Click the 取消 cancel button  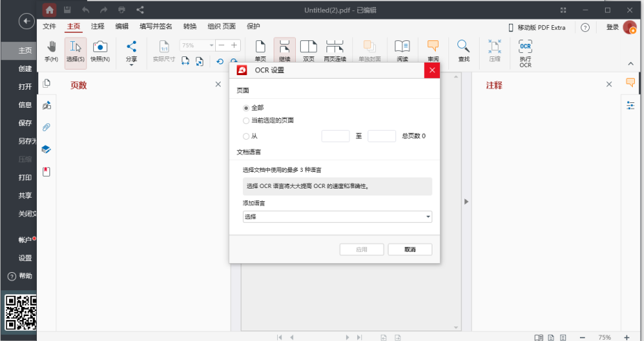point(410,250)
